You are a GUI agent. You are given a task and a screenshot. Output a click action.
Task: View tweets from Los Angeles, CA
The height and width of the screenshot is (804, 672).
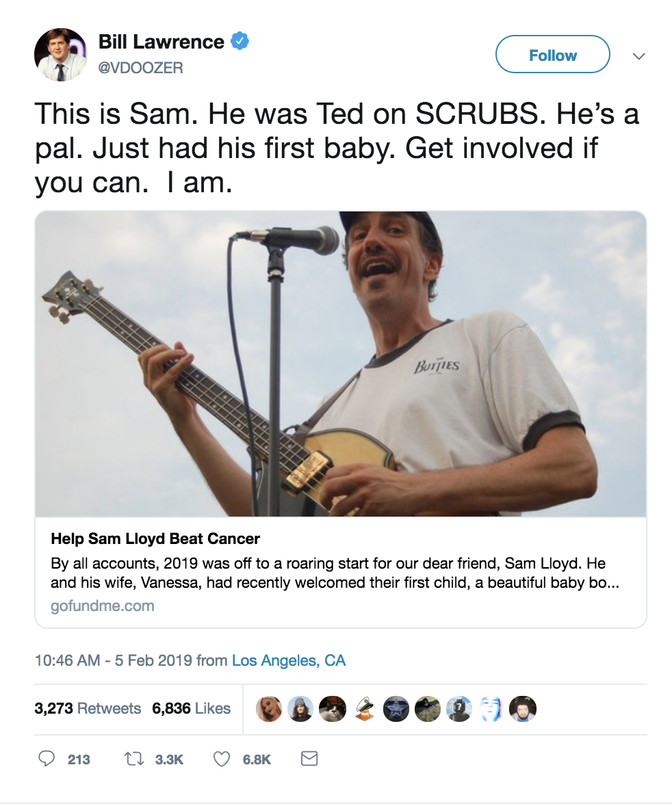tap(289, 660)
